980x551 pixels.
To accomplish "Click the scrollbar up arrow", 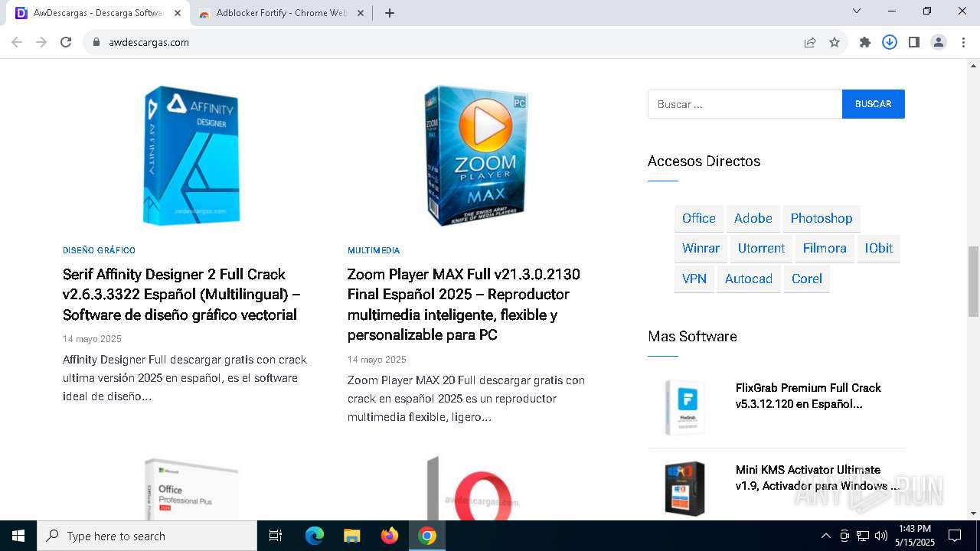I will tap(973, 66).
